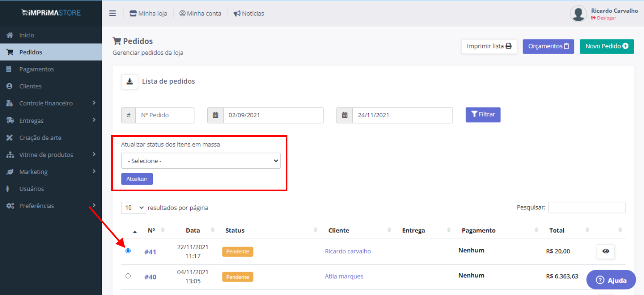Open Minha conta in top bar
Viewport: 644px width, 295px height.
click(x=200, y=14)
